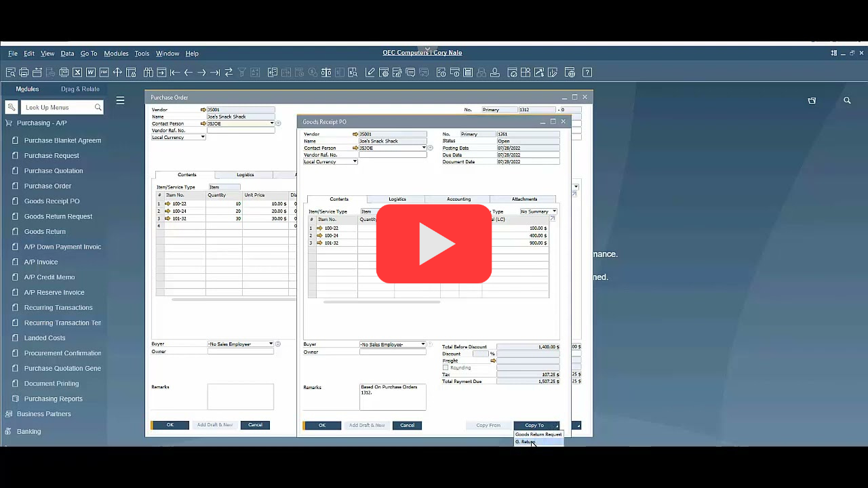Screen dimensions: 868x488
Task: Open the Buyer employee dropdown
Action: coord(422,344)
